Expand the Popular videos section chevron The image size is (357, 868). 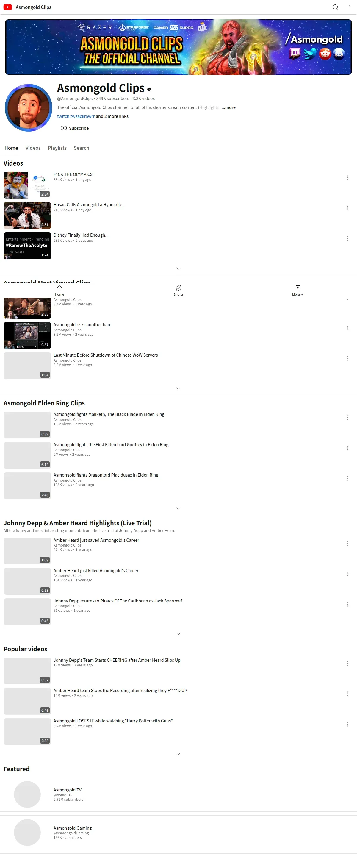pyautogui.click(x=178, y=754)
